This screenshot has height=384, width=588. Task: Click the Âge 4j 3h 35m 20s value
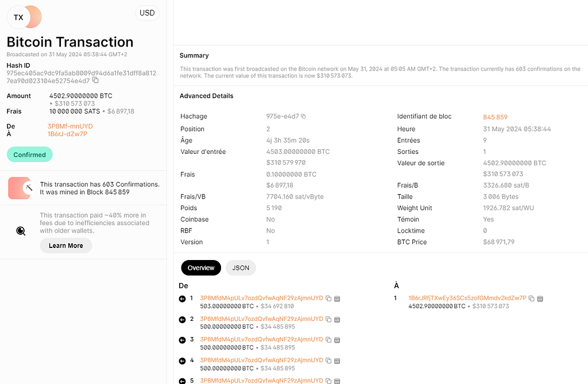tap(288, 140)
